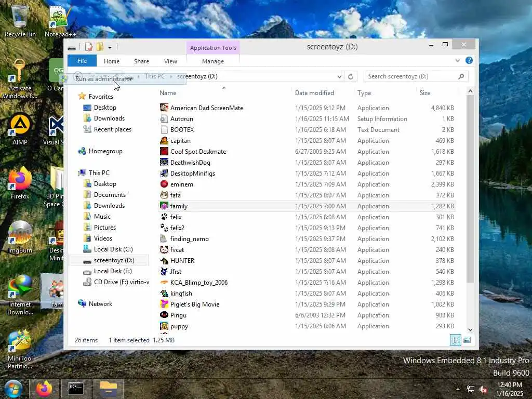The width and height of the screenshot is (532, 399).
Task: Open the Manage ribbon tab
Action: pos(212,61)
